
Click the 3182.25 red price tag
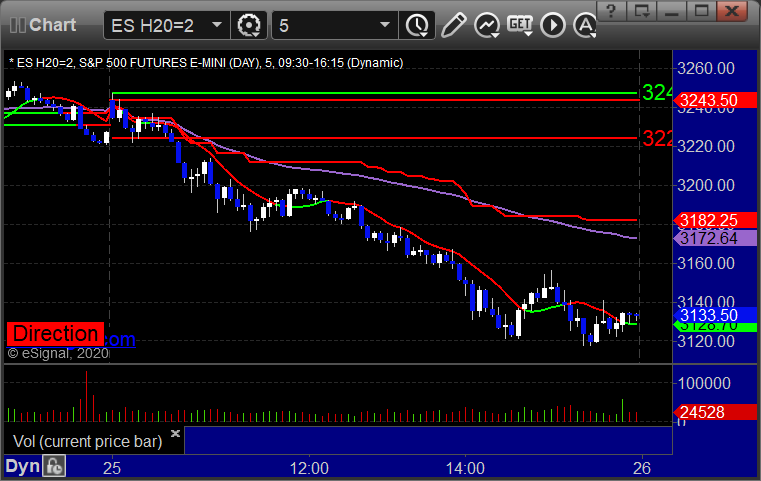tap(715, 220)
